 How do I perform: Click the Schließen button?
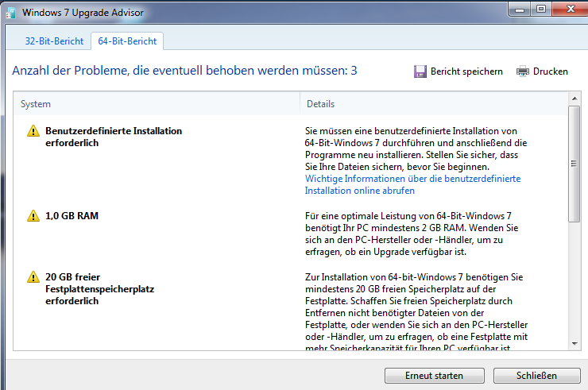536,376
